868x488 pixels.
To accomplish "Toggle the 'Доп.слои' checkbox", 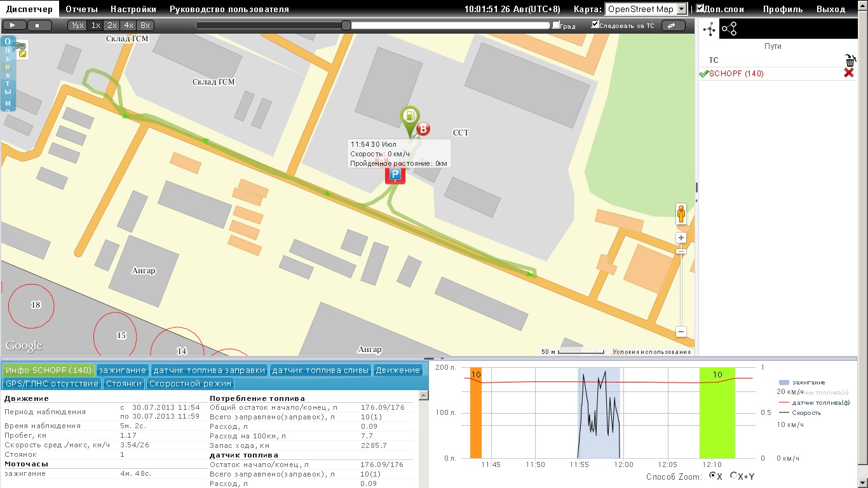I will click(700, 9).
